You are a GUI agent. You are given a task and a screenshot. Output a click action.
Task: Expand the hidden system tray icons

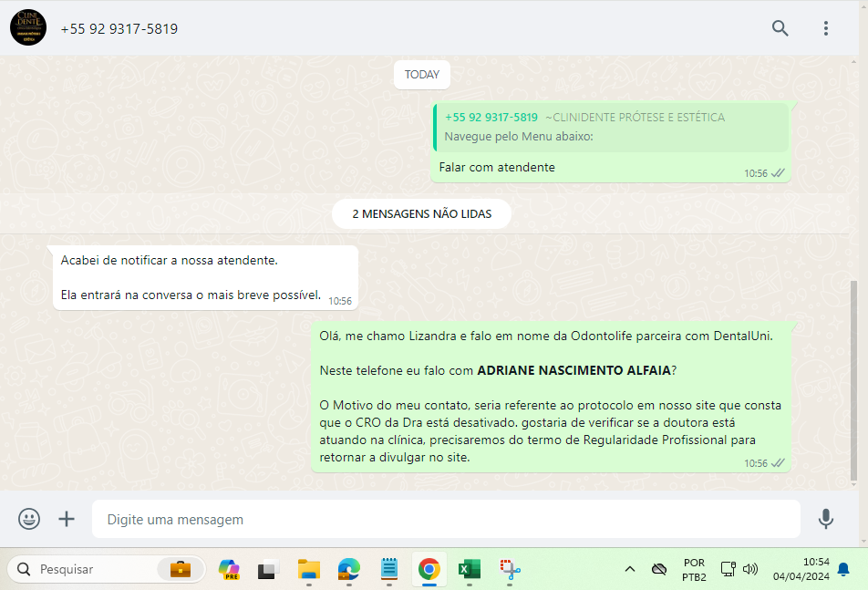(629, 570)
